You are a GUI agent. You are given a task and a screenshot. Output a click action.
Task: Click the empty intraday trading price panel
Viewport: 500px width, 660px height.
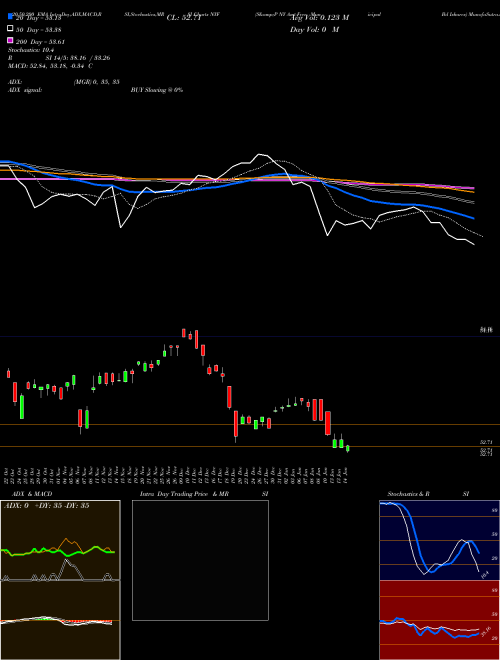tap(200, 560)
